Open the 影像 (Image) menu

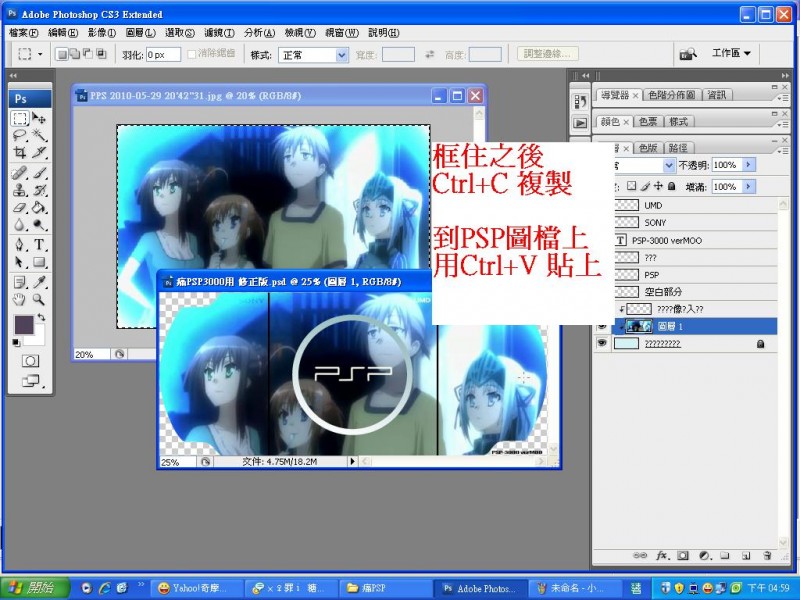(x=102, y=33)
